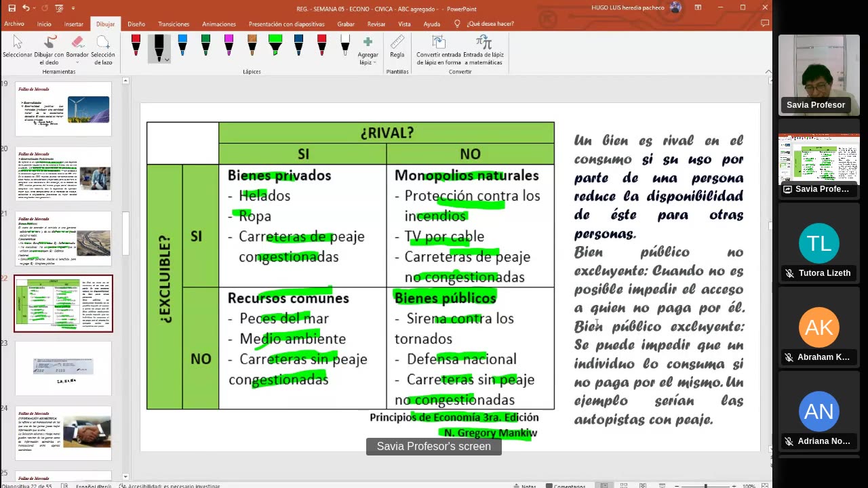Screen dimensions: 868x488
Task: Choose the brown pencil
Action: click(252, 45)
